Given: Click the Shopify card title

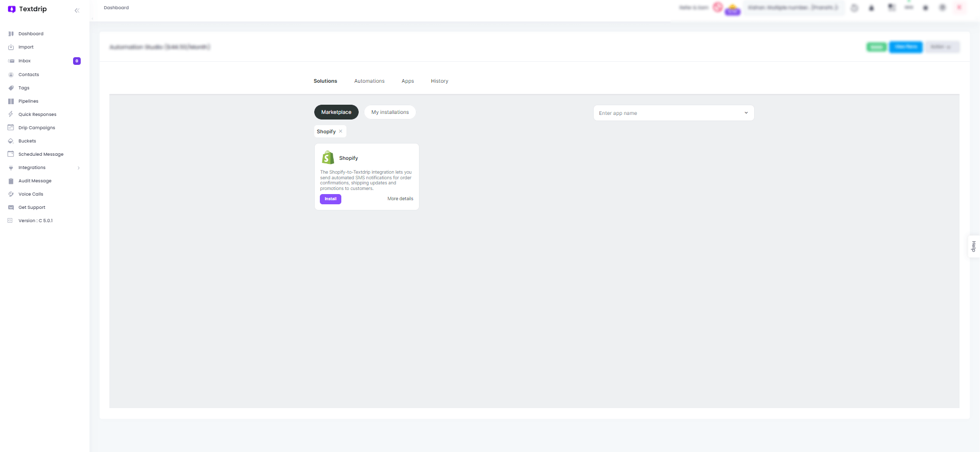Looking at the screenshot, I should point(348,158).
